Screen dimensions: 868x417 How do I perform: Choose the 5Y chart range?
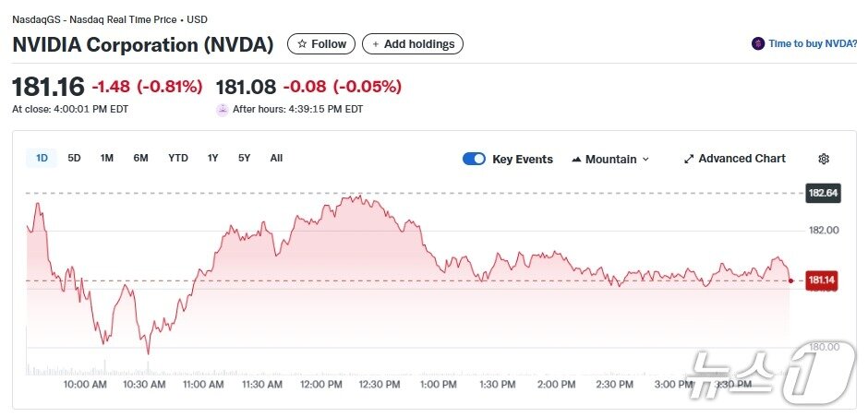pyautogui.click(x=244, y=158)
